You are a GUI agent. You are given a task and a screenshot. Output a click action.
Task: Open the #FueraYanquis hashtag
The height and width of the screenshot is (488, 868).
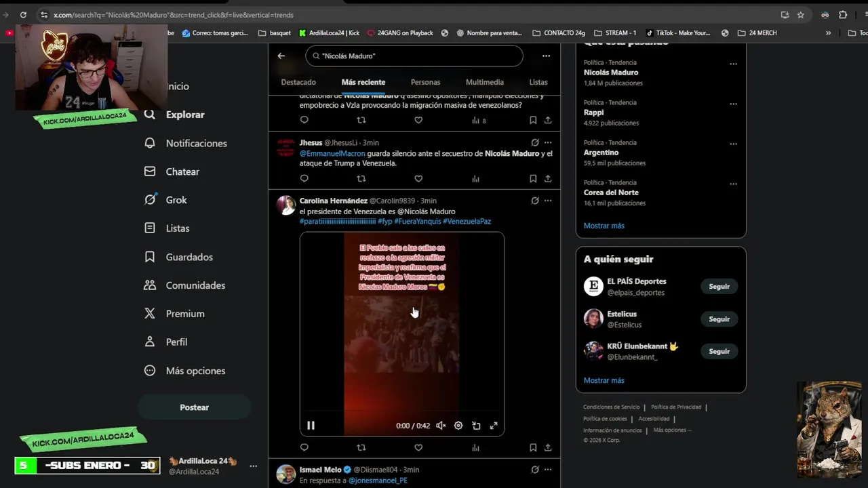pyautogui.click(x=417, y=222)
